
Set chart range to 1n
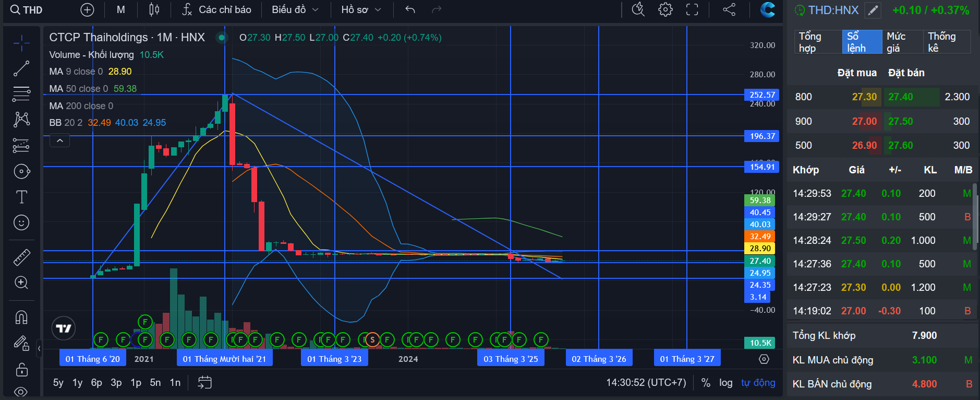[x=175, y=383]
